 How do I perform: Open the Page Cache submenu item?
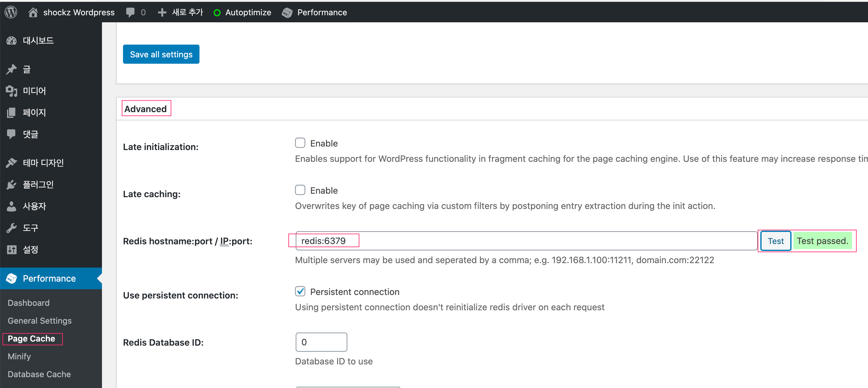point(31,339)
